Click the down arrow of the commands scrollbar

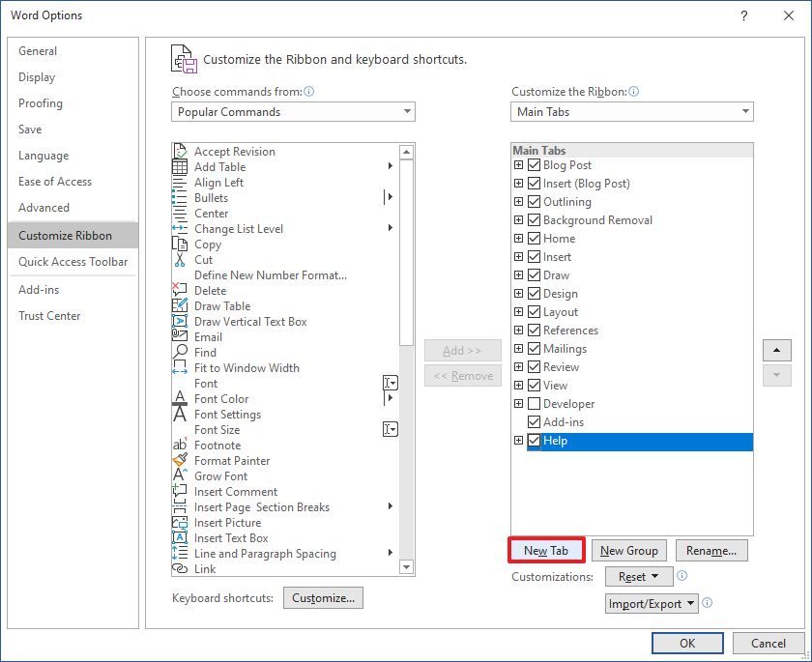click(x=408, y=569)
